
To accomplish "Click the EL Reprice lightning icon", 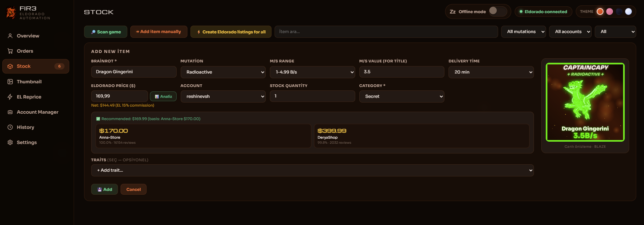I will click(10, 97).
